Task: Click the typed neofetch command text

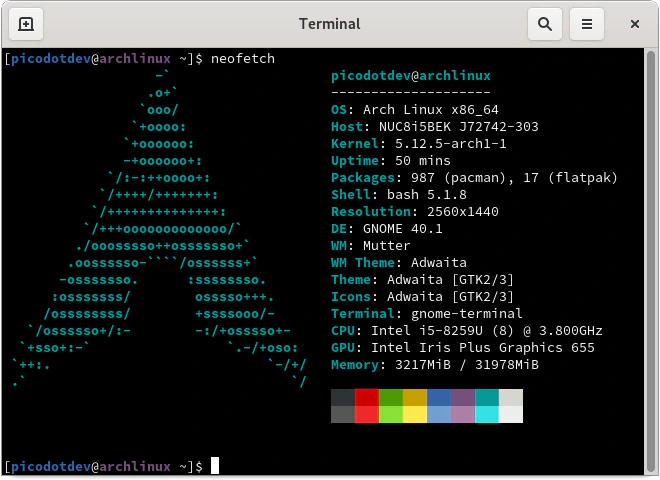Action: pos(242,59)
